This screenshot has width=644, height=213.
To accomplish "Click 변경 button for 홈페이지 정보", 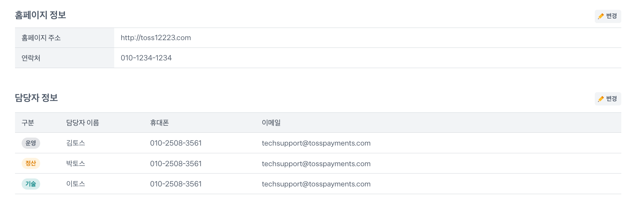I will (x=608, y=16).
